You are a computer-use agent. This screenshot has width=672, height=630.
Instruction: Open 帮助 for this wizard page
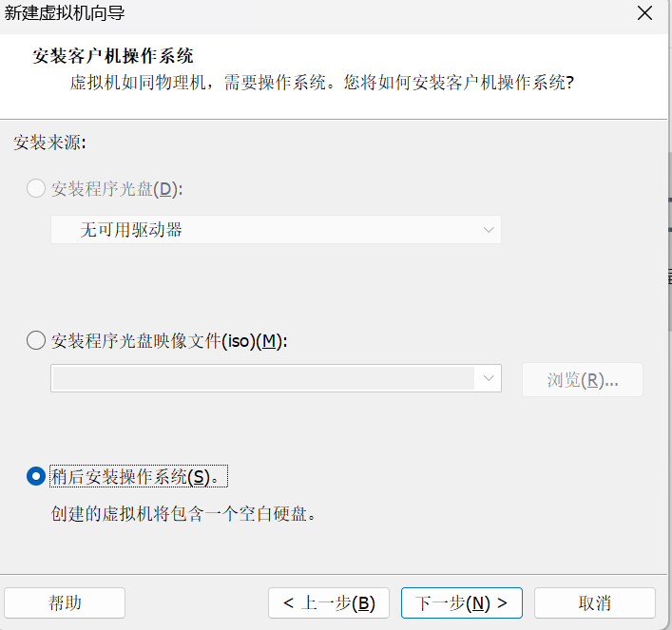(x=65, y=603)
